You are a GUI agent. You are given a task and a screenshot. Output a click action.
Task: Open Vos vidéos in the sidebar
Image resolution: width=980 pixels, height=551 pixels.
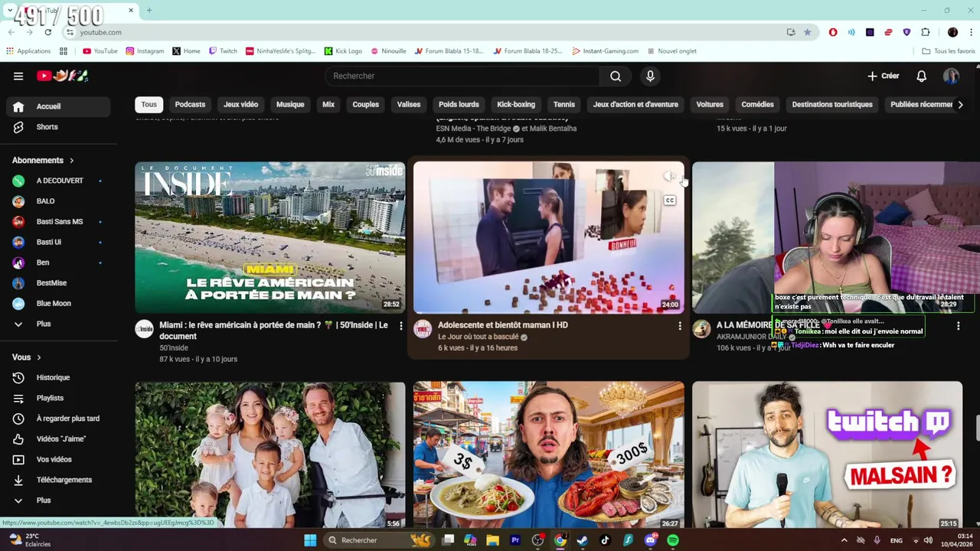(58, 459)
